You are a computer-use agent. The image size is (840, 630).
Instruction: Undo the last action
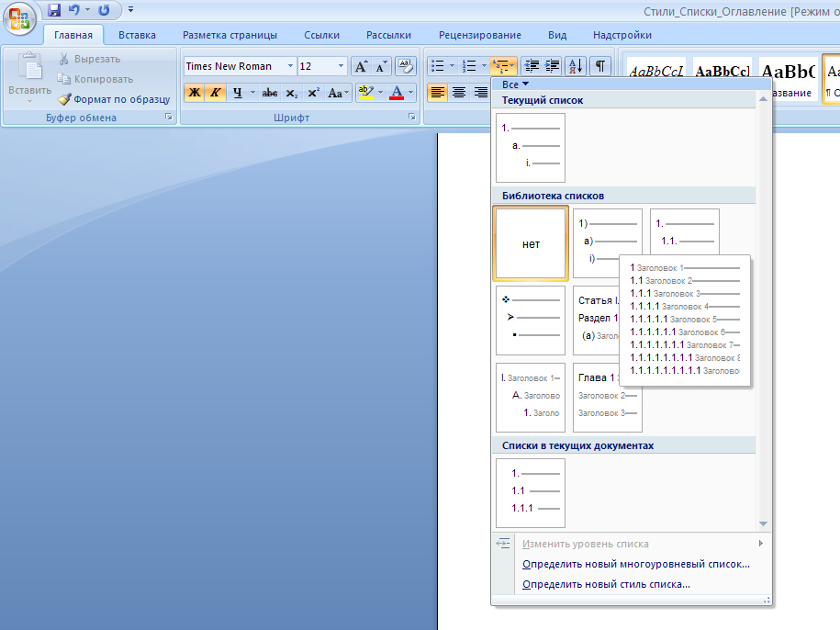pos(74,9)
